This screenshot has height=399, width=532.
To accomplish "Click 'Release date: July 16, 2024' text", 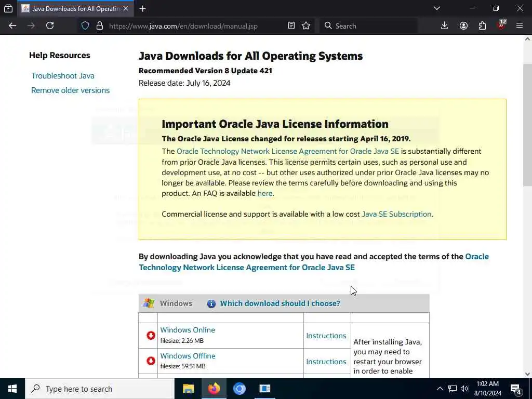I will coord(184,83).
